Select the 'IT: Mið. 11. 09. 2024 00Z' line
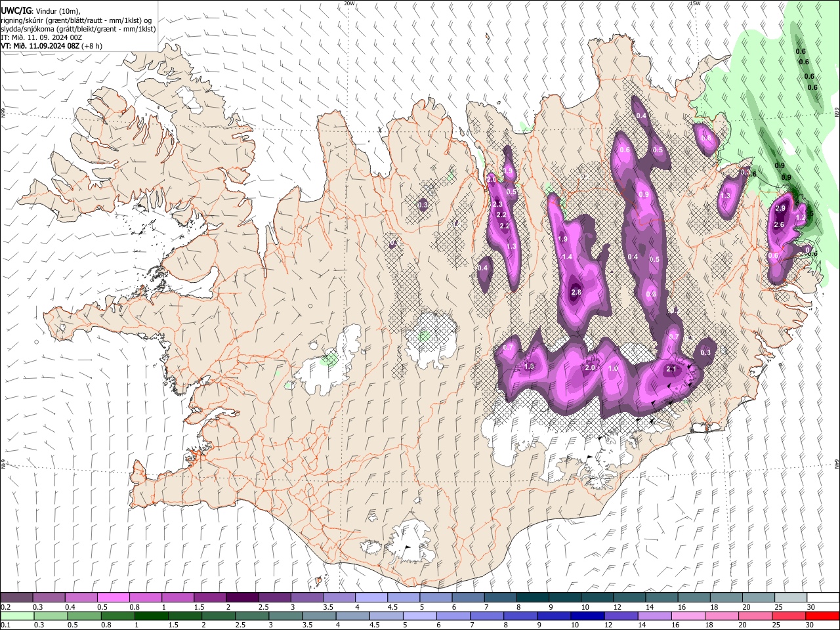Image resolution: width=840 pixels, height=630 pixels. [41, 37]
